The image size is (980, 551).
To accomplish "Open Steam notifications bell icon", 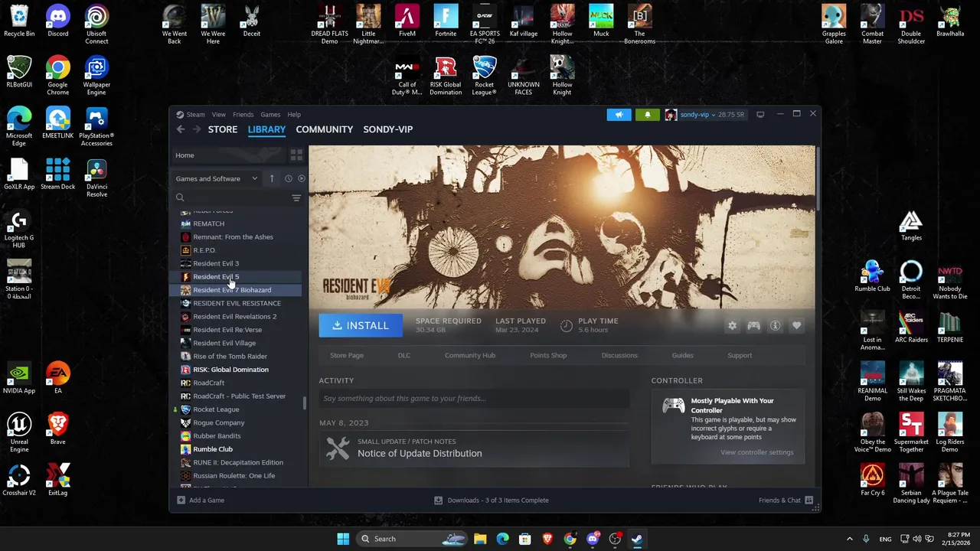I will 647,115.
